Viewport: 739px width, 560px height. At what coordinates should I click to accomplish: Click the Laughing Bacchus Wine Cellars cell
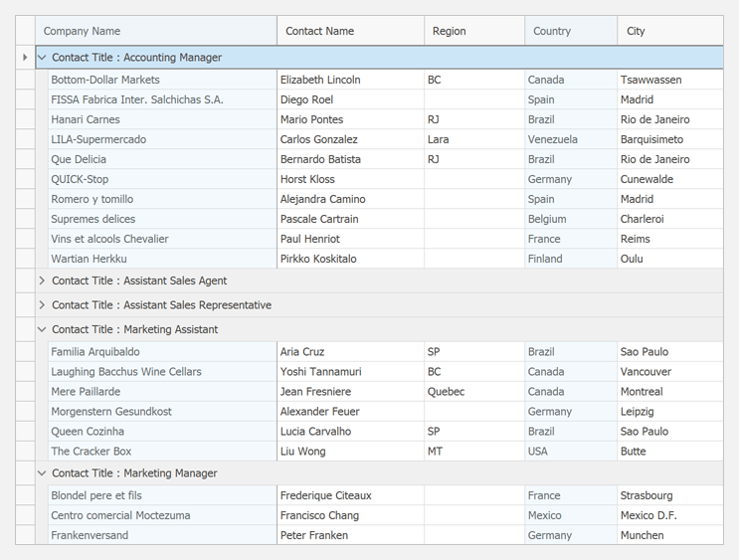pos(126,372)
